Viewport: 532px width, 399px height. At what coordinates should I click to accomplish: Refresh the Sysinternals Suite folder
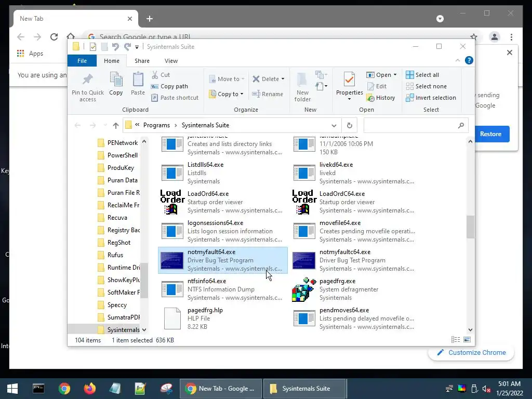point(350,126)
